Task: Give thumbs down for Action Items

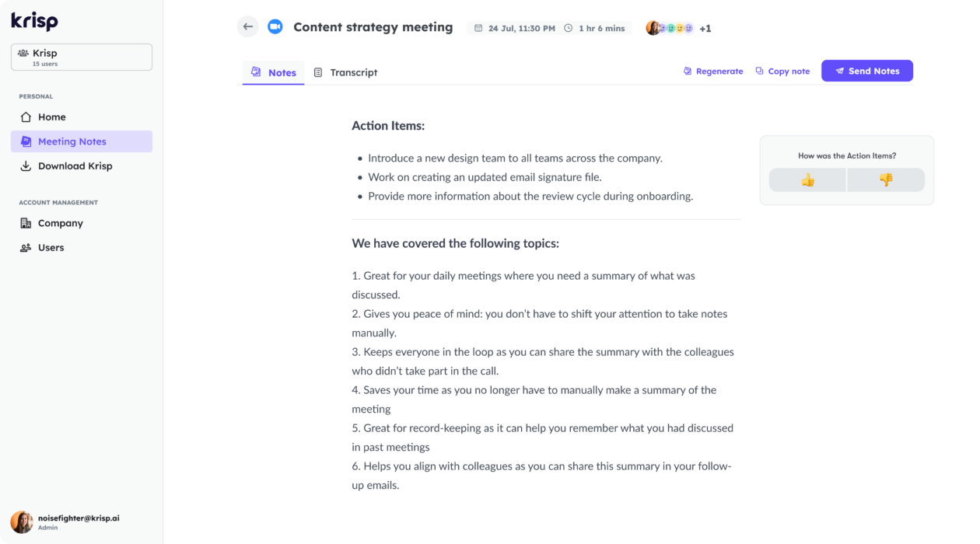Action: point(885,180)
